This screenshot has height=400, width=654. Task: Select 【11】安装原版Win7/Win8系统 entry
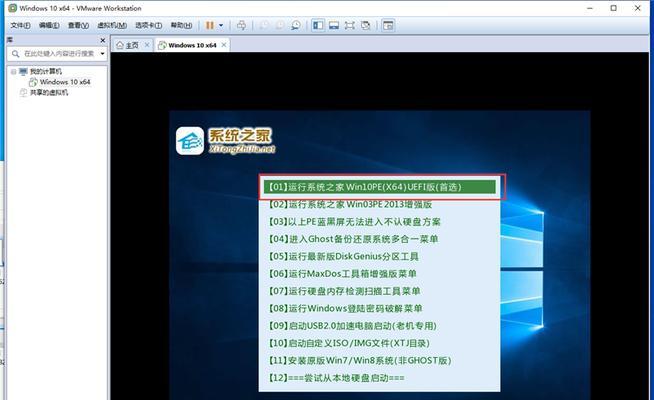pos(360,360)
